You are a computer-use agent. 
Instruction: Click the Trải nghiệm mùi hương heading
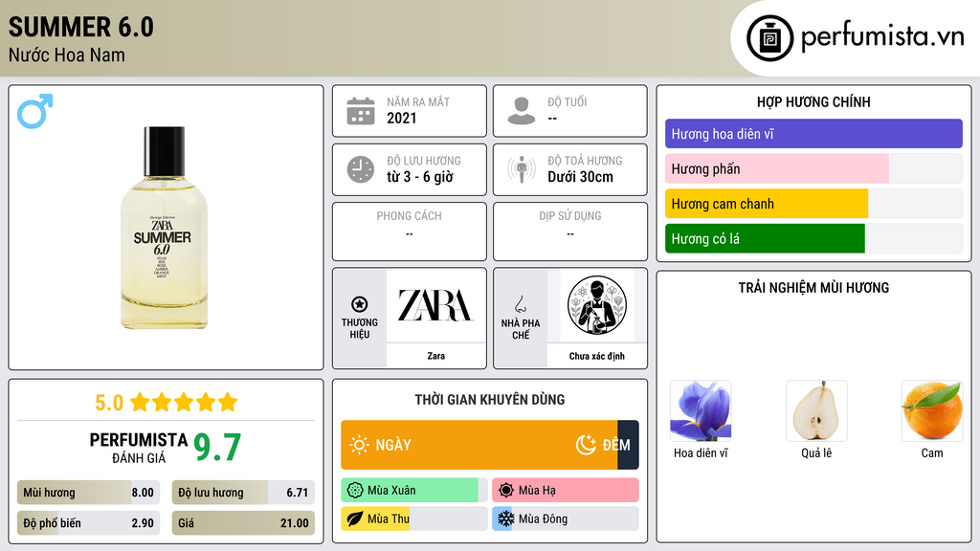pos(813,288)
